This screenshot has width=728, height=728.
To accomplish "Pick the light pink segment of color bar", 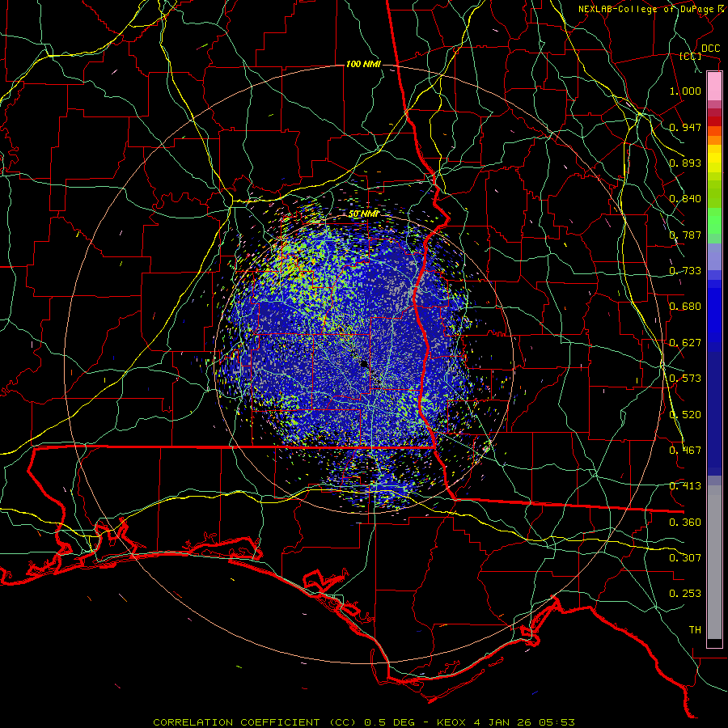I will pos(714,87).
